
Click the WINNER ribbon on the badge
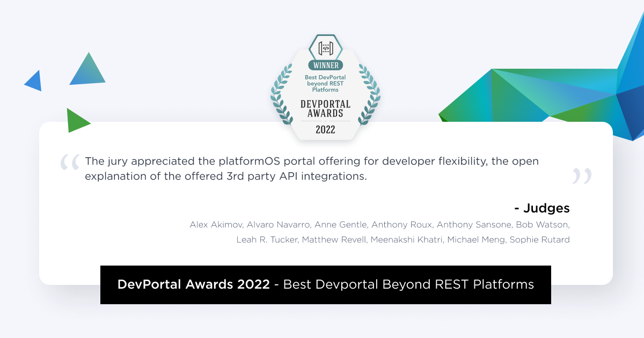325,65
